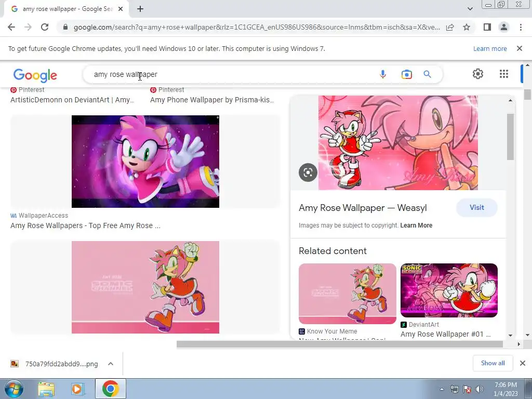The image size is (532, 399).
Task: Dismiss the Windows 7 update notice
Action: 520,48
